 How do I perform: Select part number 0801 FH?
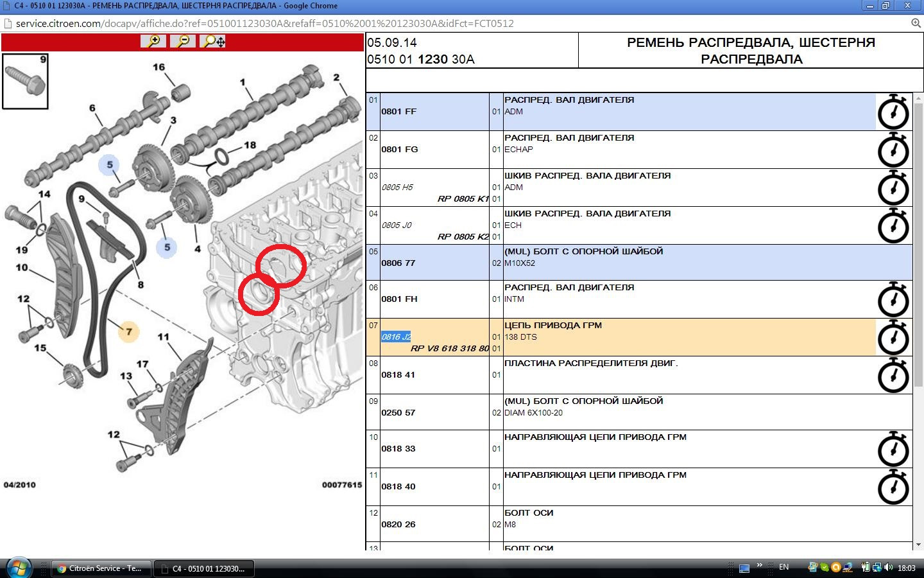click(400, 299)
